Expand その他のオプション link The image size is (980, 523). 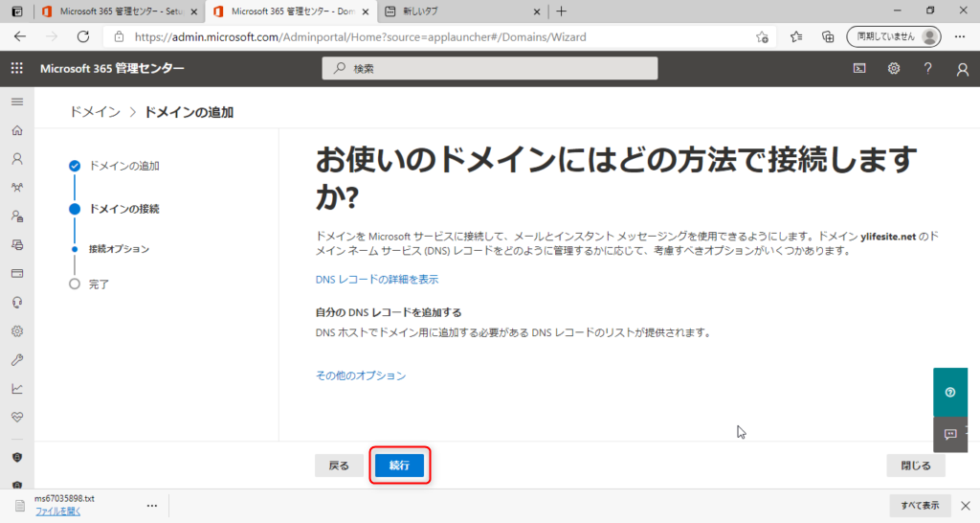361,375
